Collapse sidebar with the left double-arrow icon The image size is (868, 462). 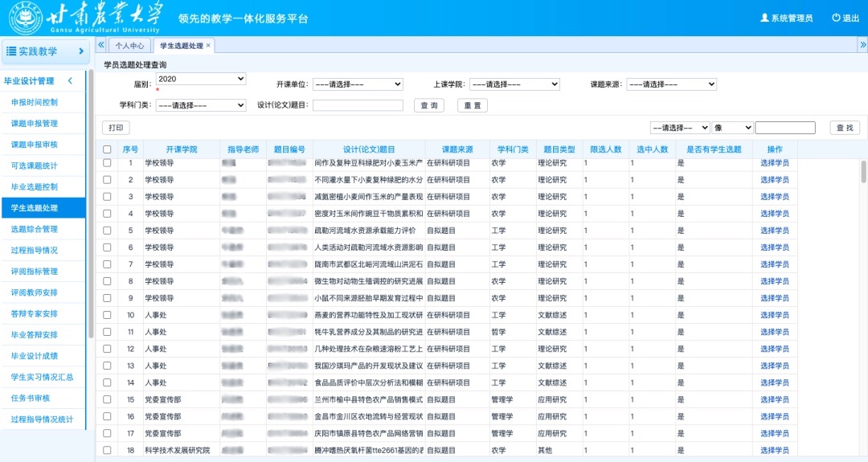pyautogui.click(x=101, y=45)
